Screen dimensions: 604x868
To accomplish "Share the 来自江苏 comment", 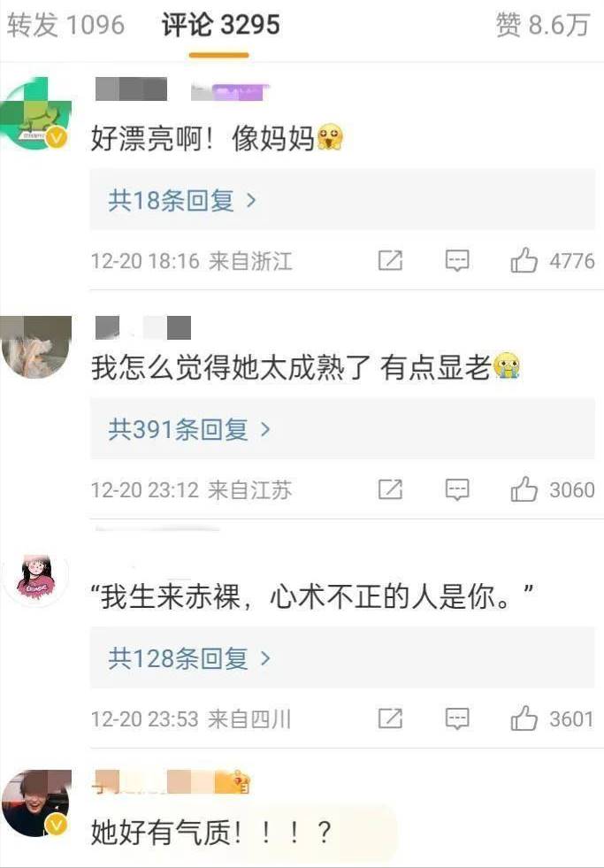I will pyautogui.click(x=390, y=489).
